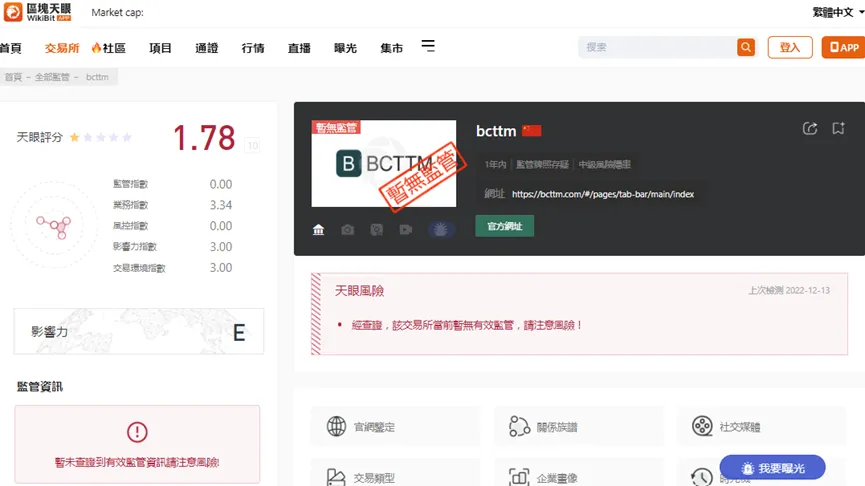
Task: Open 官網鑒定 globe icon
Action: coord(337,426)
